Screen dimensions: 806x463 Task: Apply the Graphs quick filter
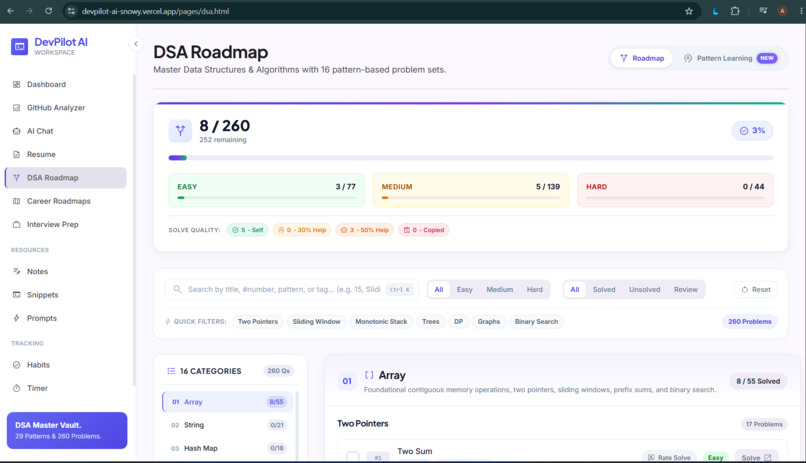pos(488,322)
